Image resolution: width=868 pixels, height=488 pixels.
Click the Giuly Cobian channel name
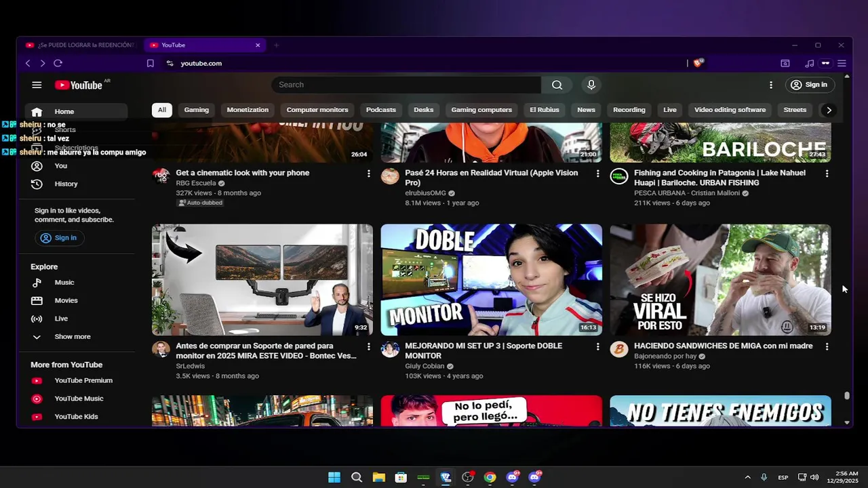(x=425, y=366)
